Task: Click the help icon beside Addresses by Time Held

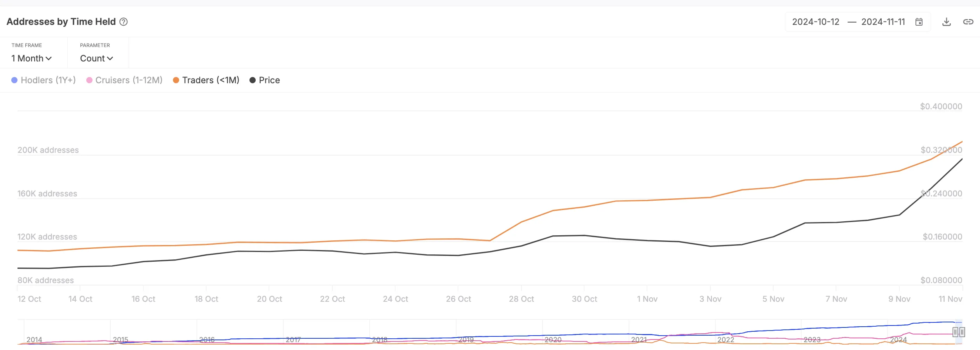Action: [124, 22]
